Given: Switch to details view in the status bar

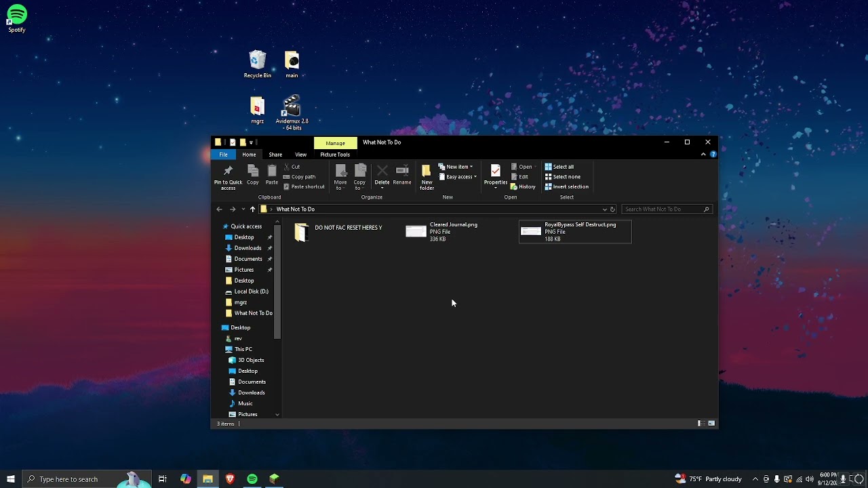Looking at the screenshot, I should [x=701, y=424].
